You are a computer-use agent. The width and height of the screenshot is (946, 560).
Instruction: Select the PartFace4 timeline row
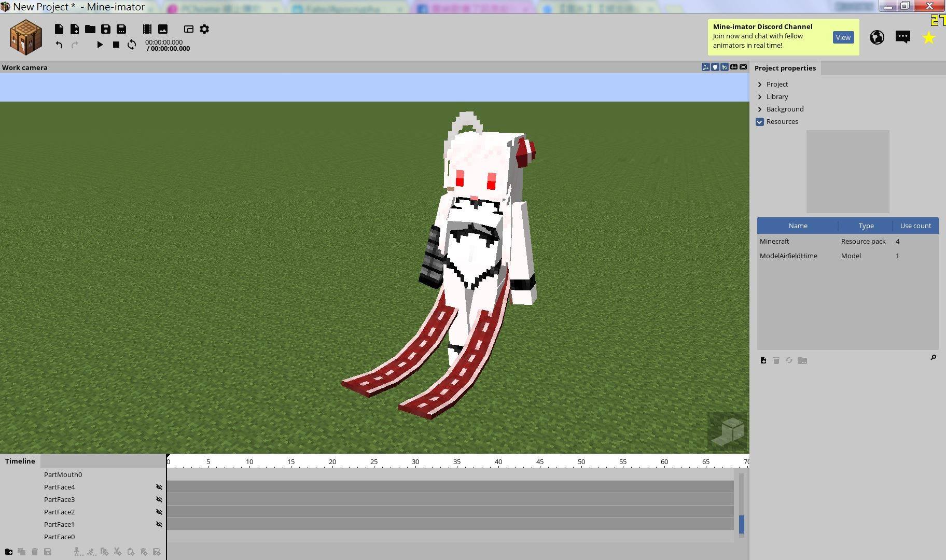(x=59, y=487)
